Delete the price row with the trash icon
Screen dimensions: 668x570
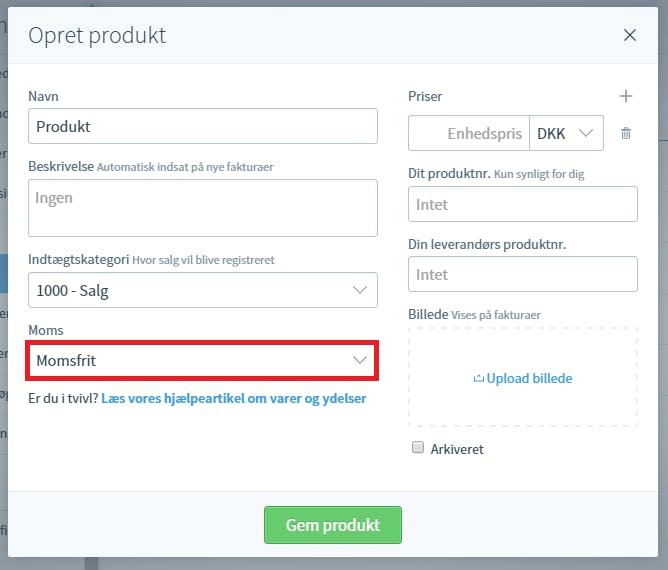(x=625, y=133)
